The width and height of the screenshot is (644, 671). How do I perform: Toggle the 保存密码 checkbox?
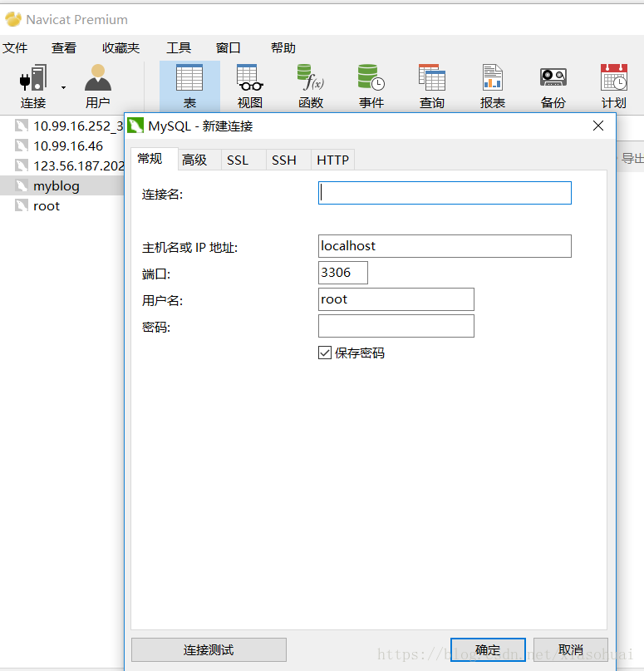click(x=325, y=353)
